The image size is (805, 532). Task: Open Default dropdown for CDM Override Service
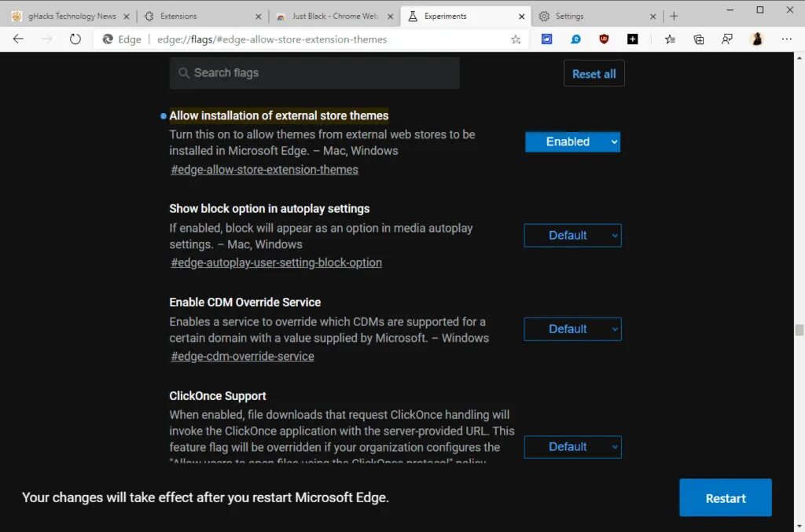point(572,329)
